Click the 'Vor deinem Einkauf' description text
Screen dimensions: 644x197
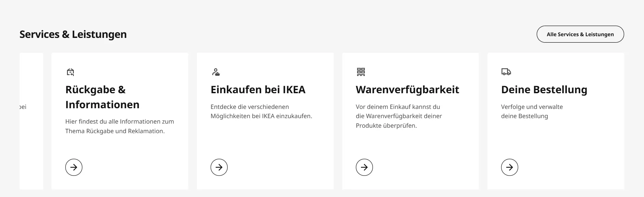point(399,116)
